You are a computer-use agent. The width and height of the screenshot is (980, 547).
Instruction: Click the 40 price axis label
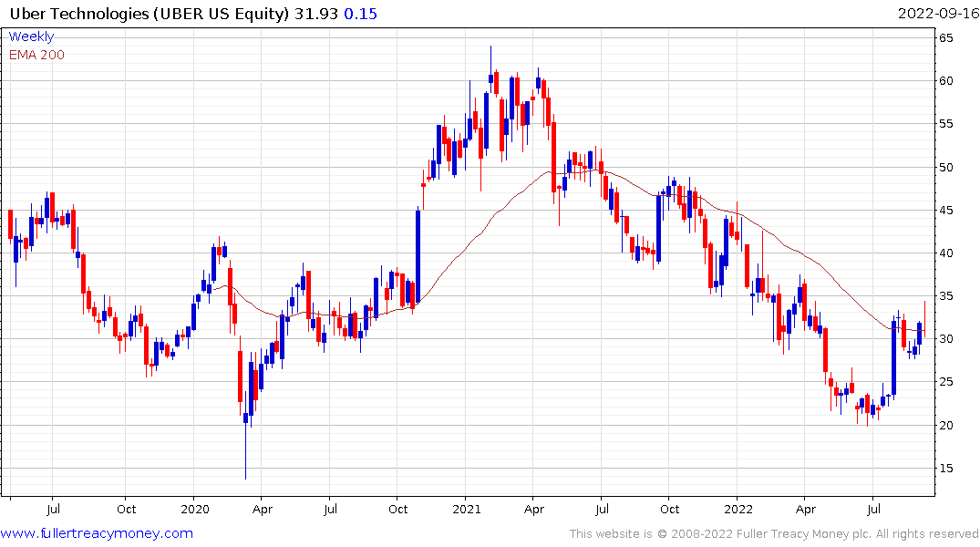pyautogui.click(x=945, y=253)
